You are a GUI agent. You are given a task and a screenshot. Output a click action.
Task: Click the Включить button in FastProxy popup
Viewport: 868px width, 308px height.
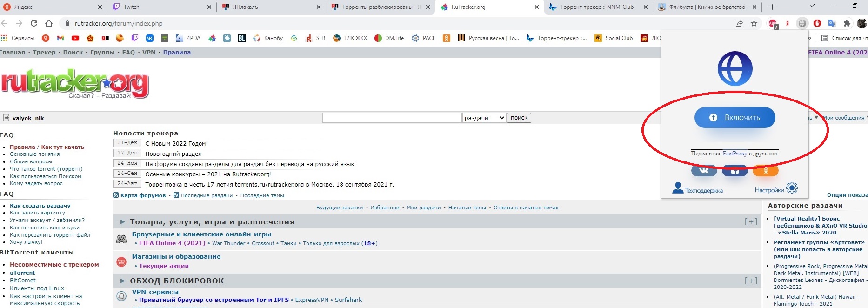[734, 118]
